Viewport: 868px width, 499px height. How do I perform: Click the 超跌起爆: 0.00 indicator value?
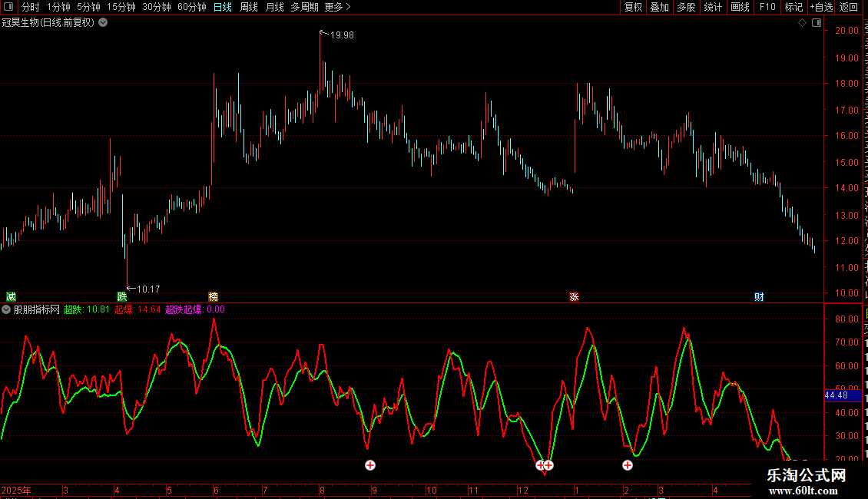[x=195, y=310]
